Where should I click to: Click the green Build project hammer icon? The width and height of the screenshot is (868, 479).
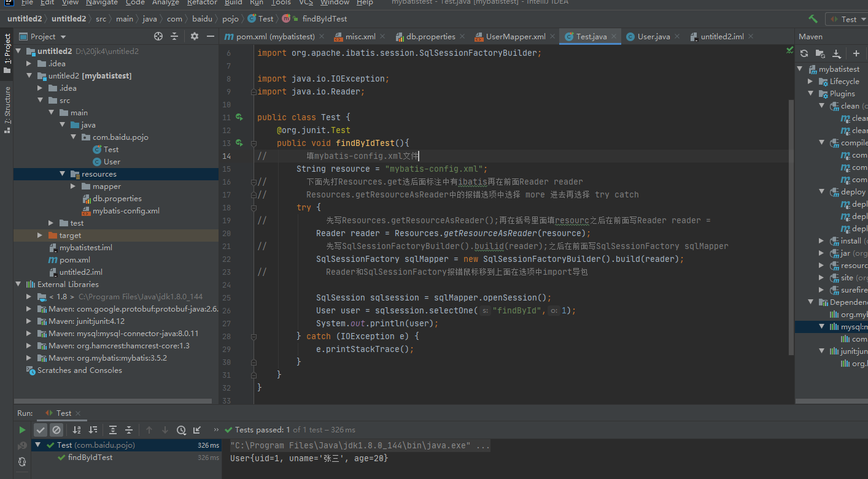(x=813, y=19)
